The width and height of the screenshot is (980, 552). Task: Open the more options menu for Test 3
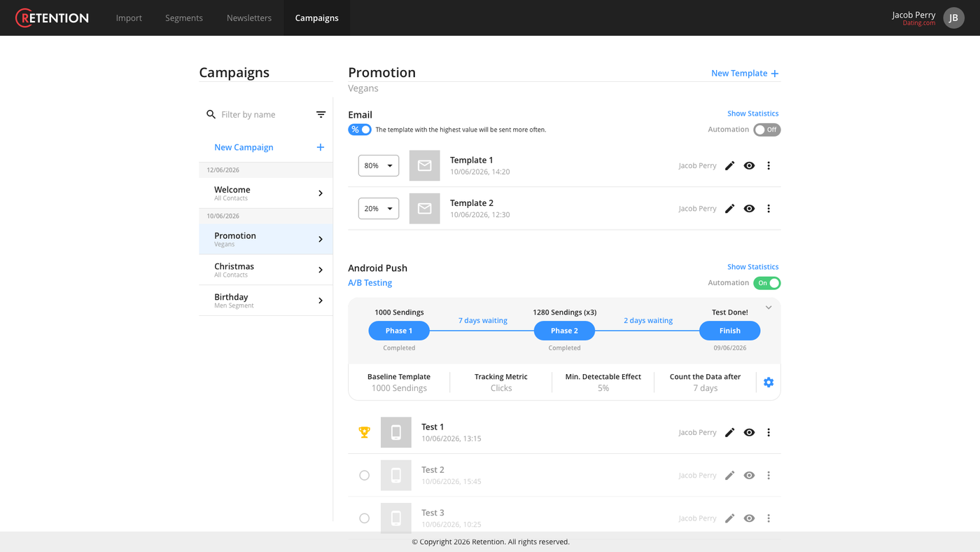tap(769, 518)
